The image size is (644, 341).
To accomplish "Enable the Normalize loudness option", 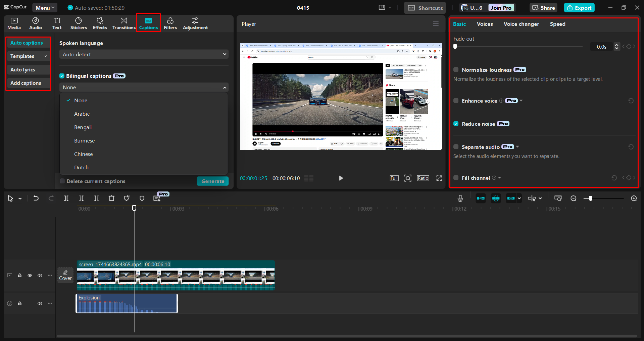I will (x=456, y=69).
